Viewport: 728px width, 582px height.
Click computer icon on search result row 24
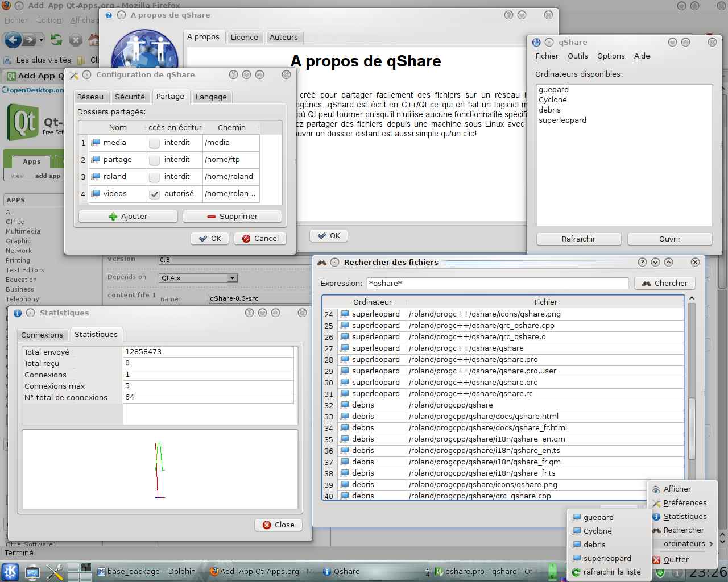click(x=344, y=314)
